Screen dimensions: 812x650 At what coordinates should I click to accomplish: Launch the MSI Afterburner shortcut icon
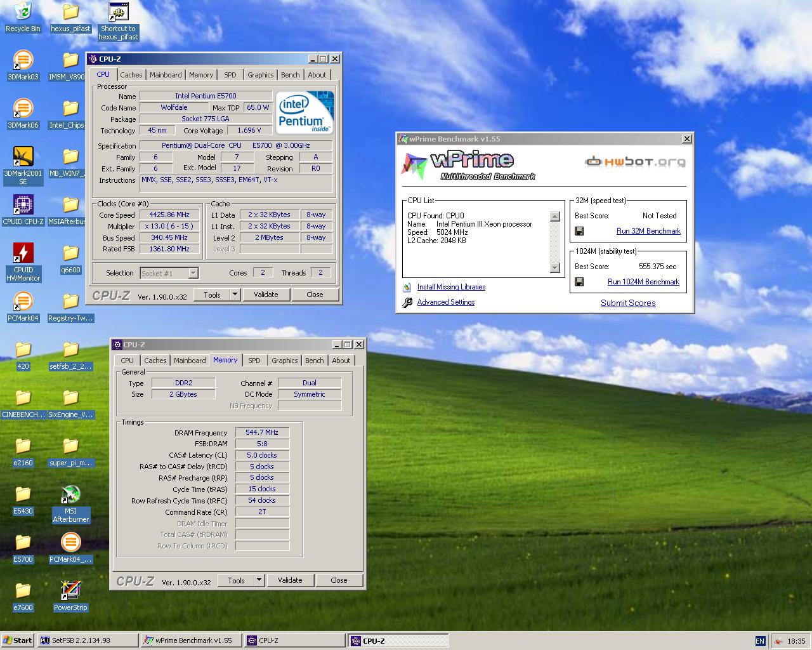point(70,503)
